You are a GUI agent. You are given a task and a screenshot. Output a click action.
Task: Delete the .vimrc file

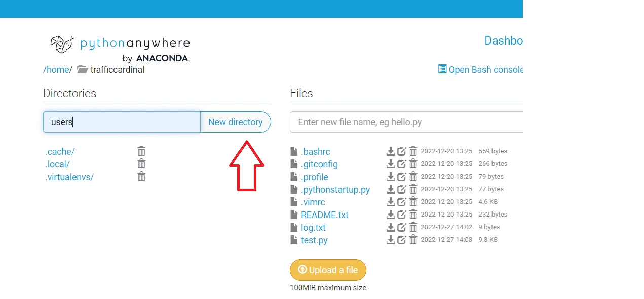[413, 202]
